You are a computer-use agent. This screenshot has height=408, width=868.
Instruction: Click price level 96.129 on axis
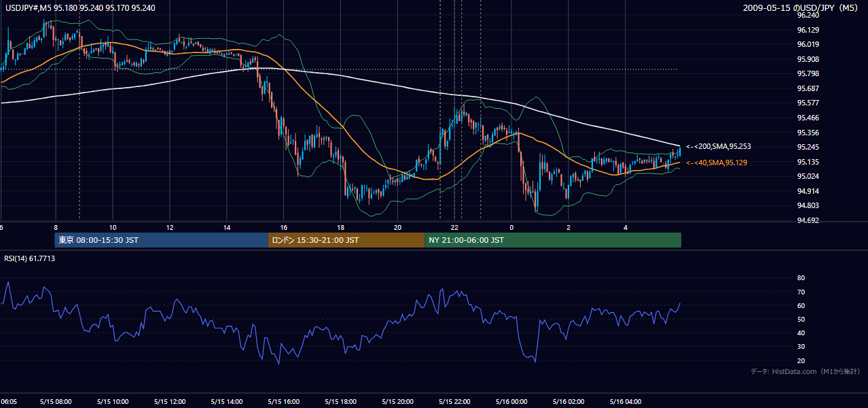coord(807,30)
